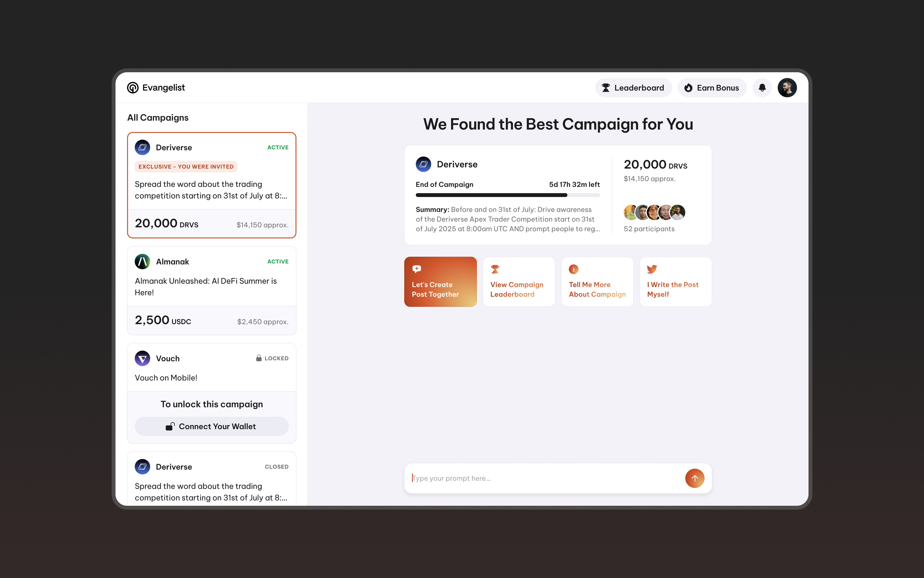The height and width of the screenshot is (578, 924).
Task: Click Let's Create Post Together card
Action: coord(440,282)
